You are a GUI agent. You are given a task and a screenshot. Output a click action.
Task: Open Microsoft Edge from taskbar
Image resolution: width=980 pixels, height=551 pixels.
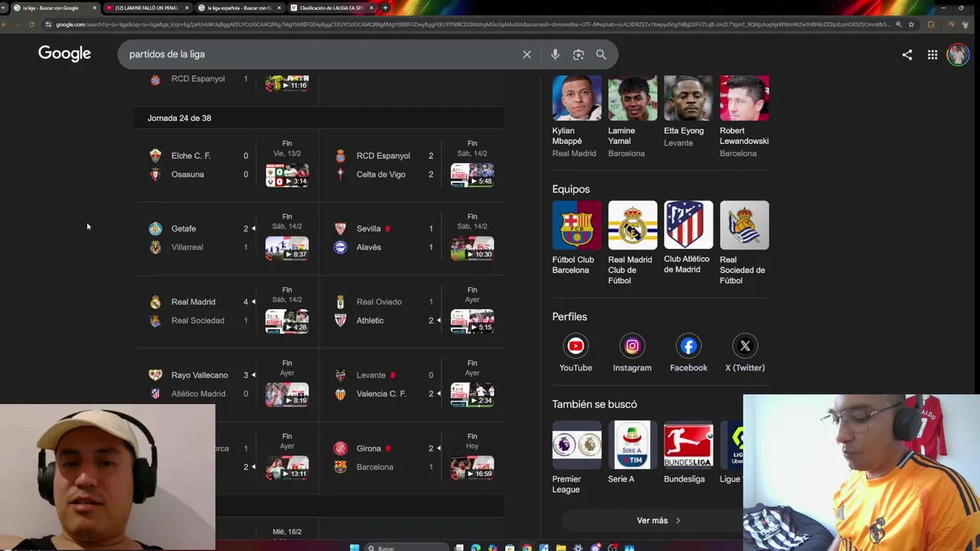(475, 548)
